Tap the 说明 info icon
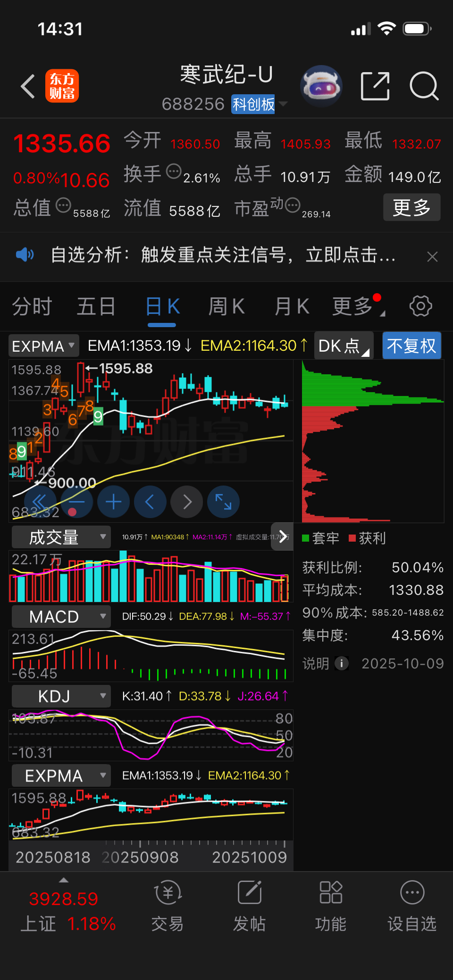 (342, 663)
